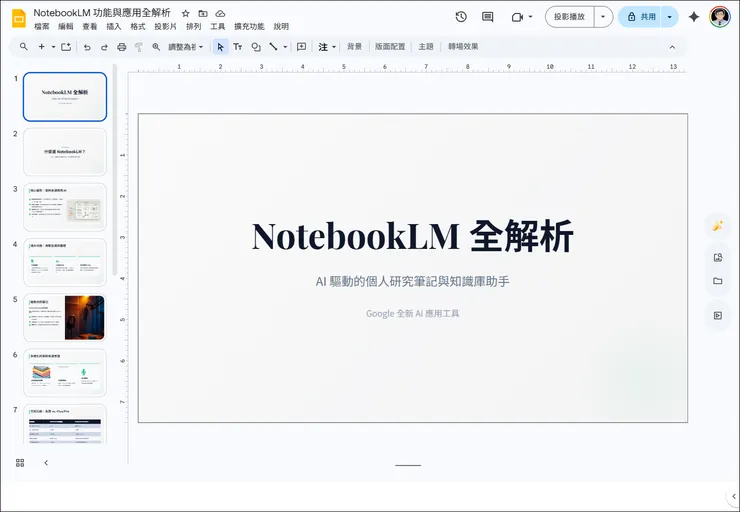Add a comment with the plus speech bubble icon
The width and height of the screenshot is (740, 512).
[x=301, y=47]
